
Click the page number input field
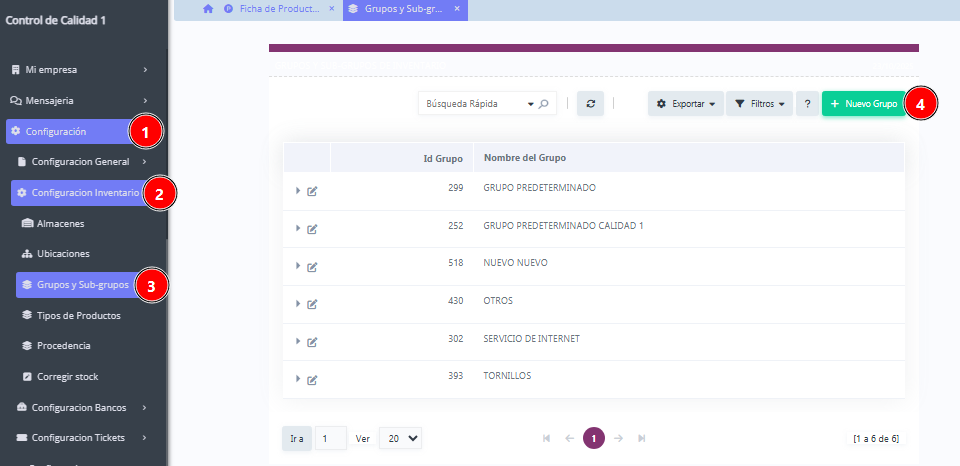click(330, 438)
